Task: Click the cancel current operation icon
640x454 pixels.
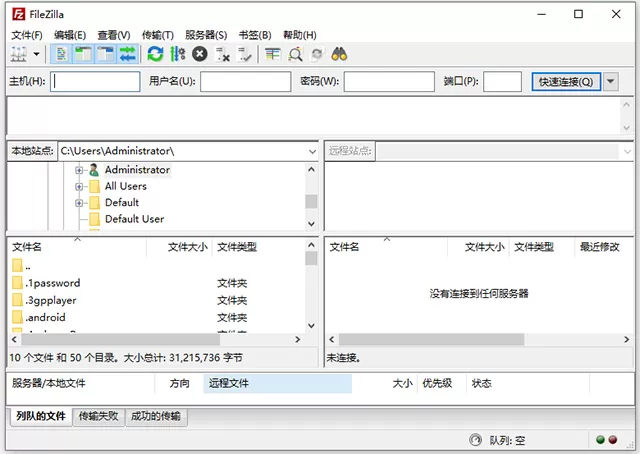Action: coord(200,54)
